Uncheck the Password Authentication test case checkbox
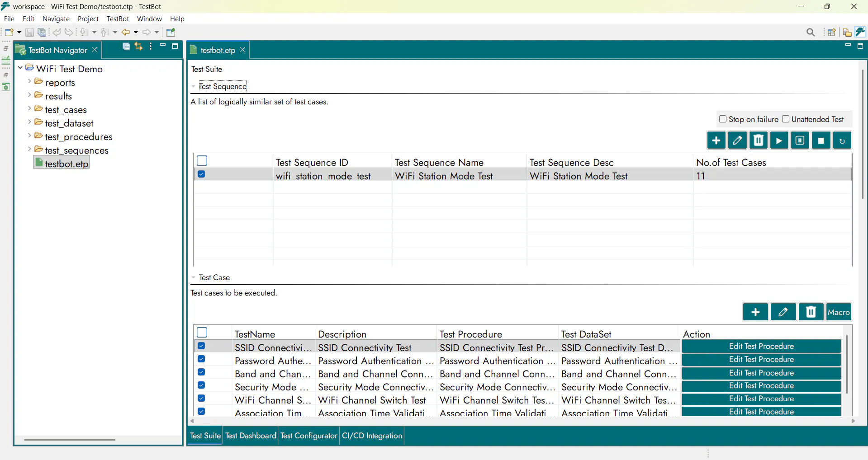 point(202,359)
